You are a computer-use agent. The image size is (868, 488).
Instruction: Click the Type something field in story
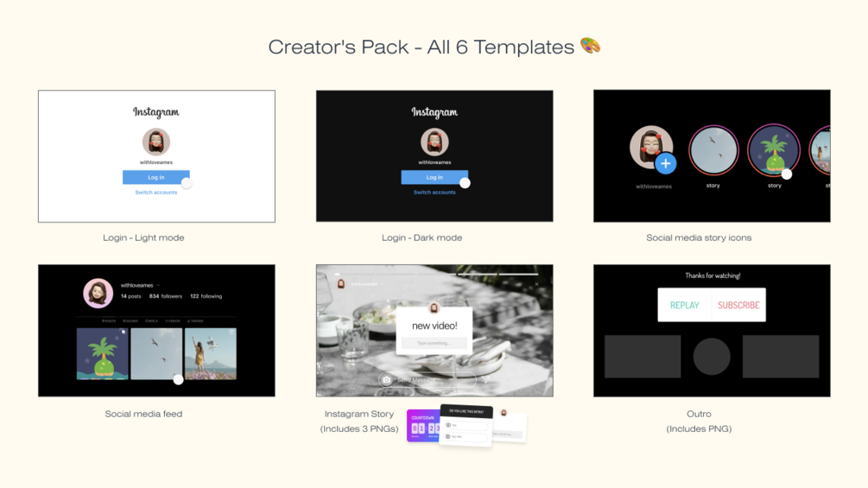coord(434,343)
